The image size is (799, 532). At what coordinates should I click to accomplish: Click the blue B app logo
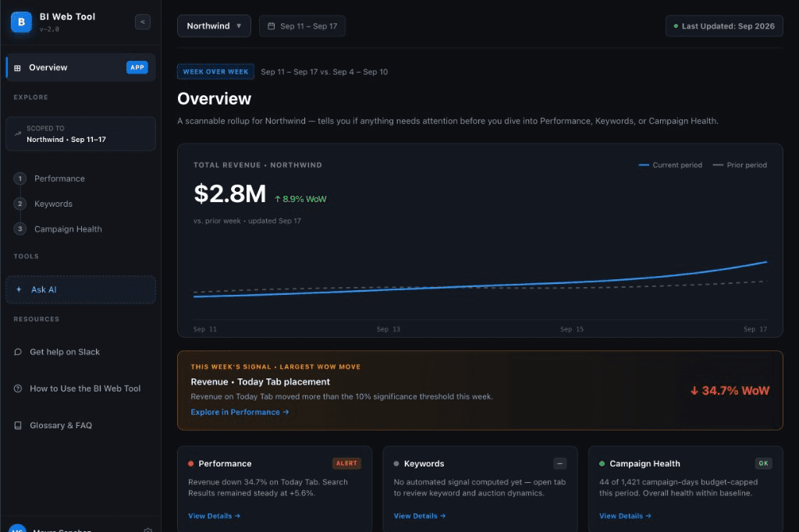pos(21,22)
